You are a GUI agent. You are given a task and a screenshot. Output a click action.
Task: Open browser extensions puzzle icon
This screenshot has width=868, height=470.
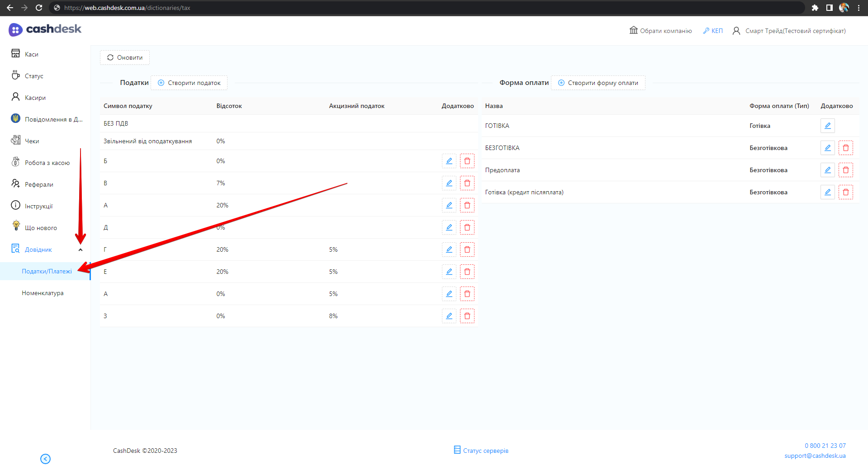(x=815, y=8)
